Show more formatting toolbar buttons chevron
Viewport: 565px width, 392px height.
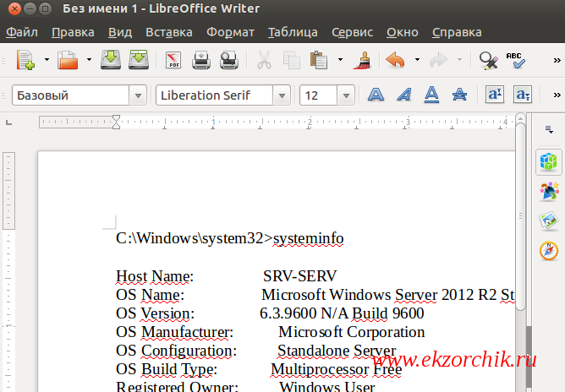pyautogui.click(x=557, y=95)
